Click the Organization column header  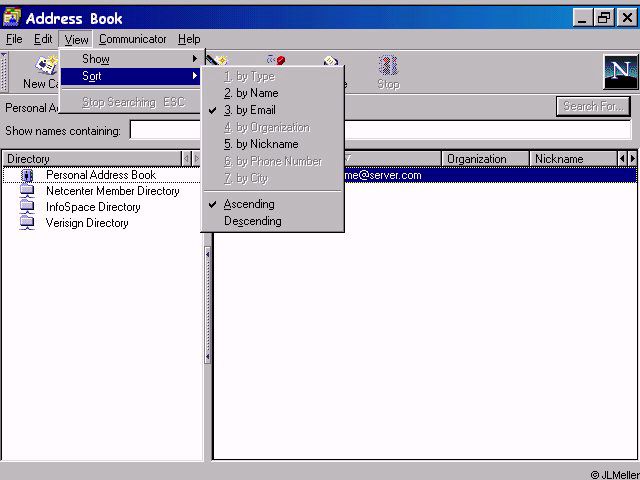(x=485, y=159)
